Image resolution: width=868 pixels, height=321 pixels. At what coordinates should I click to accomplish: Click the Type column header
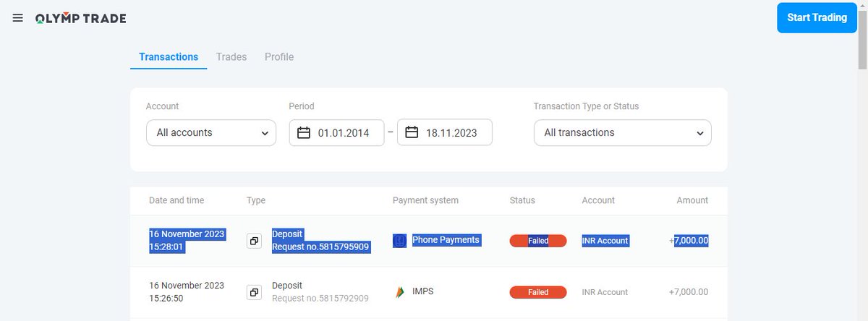point(256,200)
